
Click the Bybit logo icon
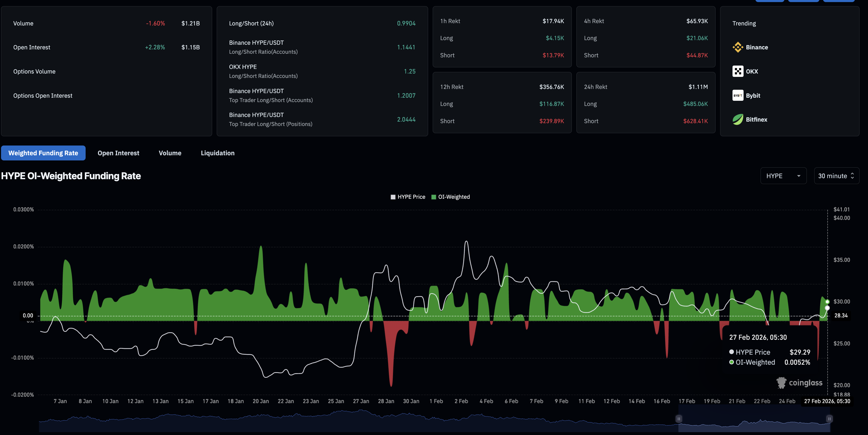click(738, 95)
